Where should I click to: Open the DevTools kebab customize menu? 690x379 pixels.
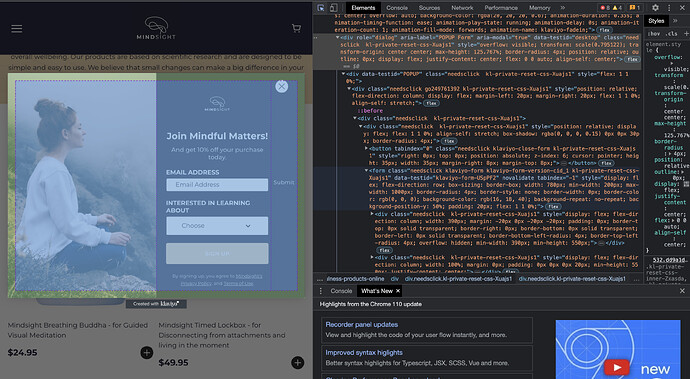[x=669, y=7]
